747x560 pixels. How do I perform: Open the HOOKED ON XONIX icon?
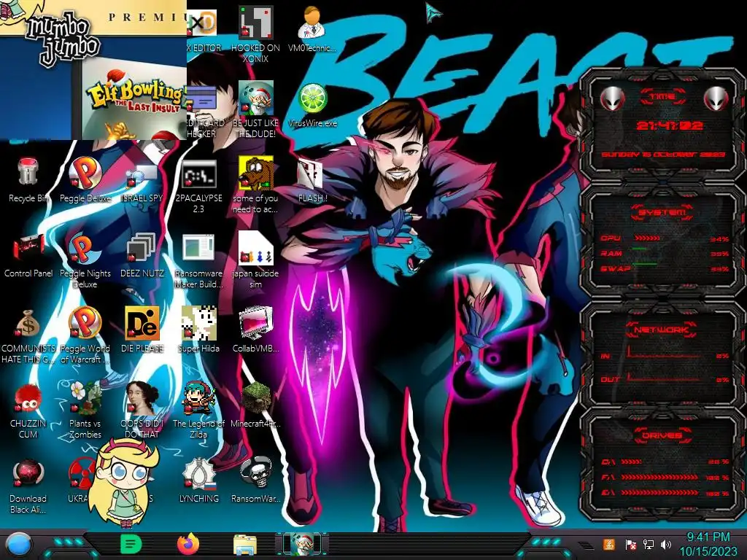[x=255, y=34]
